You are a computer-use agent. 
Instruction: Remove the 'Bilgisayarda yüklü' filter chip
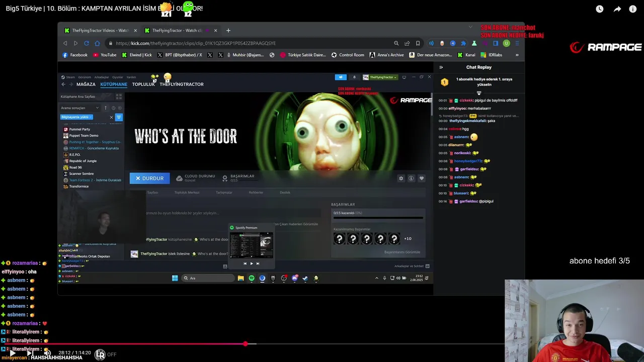(x=91, y=117)
